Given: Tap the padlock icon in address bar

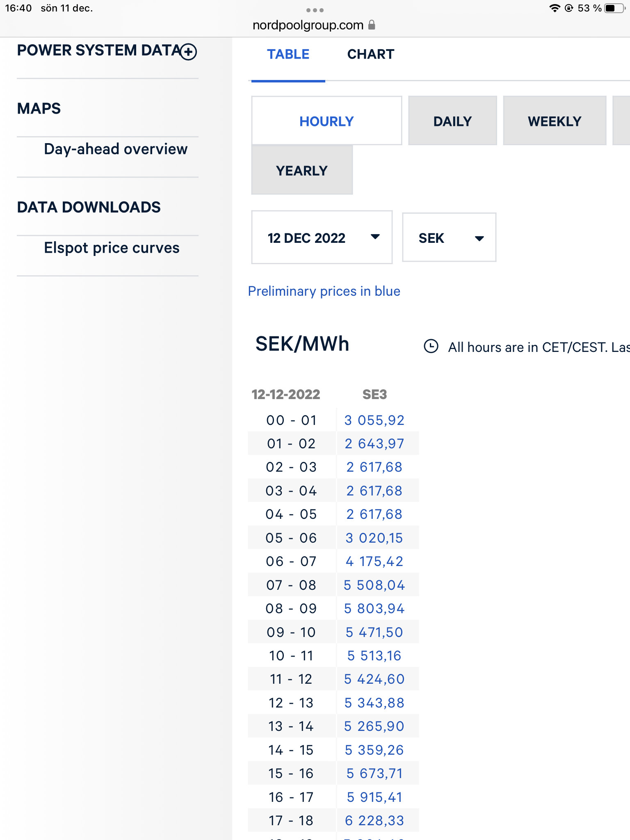Looking at the screenshot, I should tap(372, 25).
